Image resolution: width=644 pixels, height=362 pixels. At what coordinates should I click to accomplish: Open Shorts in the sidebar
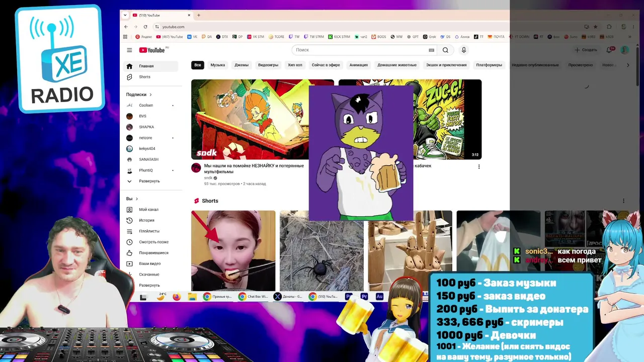point(150,77)
